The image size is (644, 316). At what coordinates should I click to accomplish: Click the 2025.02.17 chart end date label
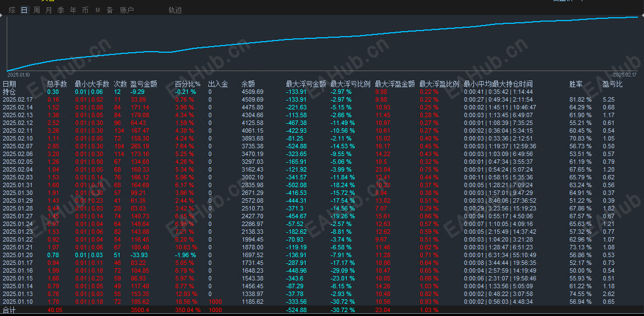625,74
